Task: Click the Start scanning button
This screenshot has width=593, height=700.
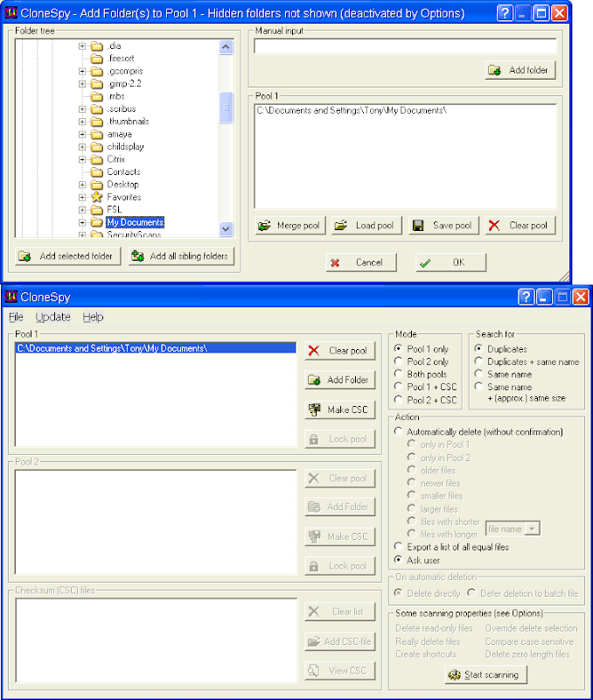Action: coord(486,675)
